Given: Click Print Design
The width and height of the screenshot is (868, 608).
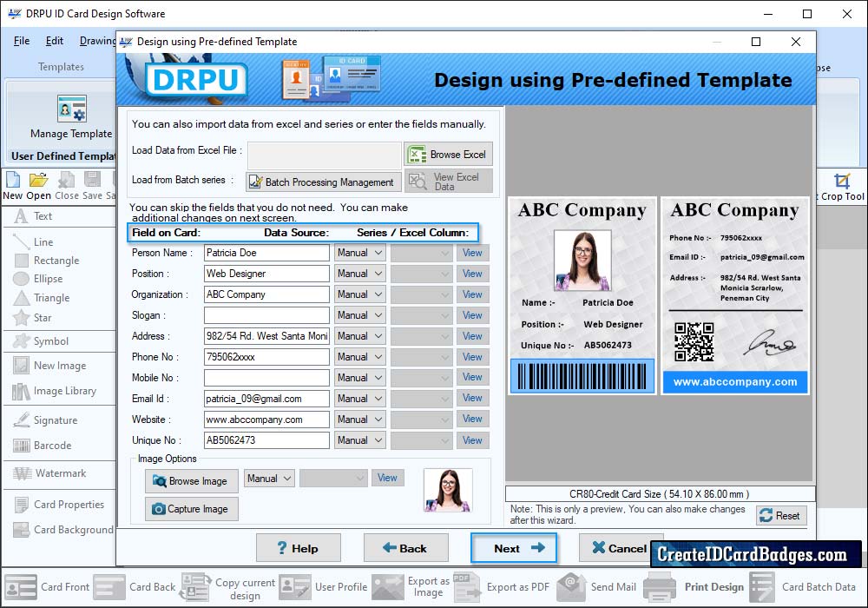Looking at the screenshot, I should click(x=694, y=587).
